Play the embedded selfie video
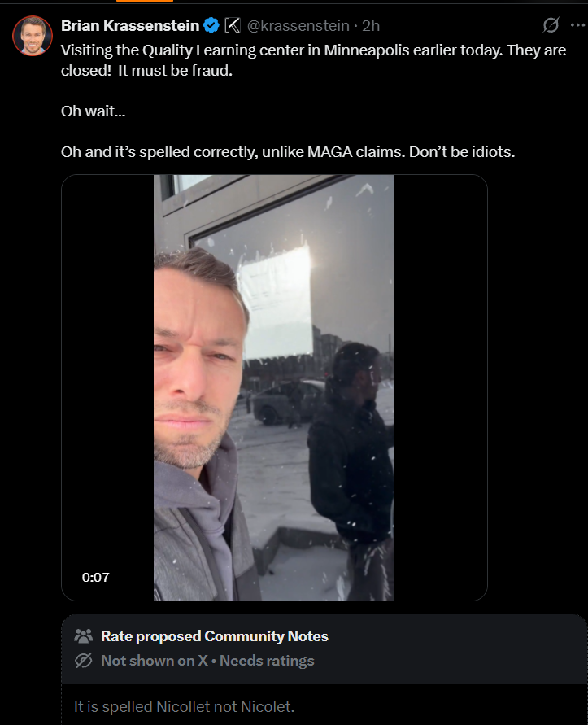The height and width of the screenshot is (725, 588). coord(273,387)
